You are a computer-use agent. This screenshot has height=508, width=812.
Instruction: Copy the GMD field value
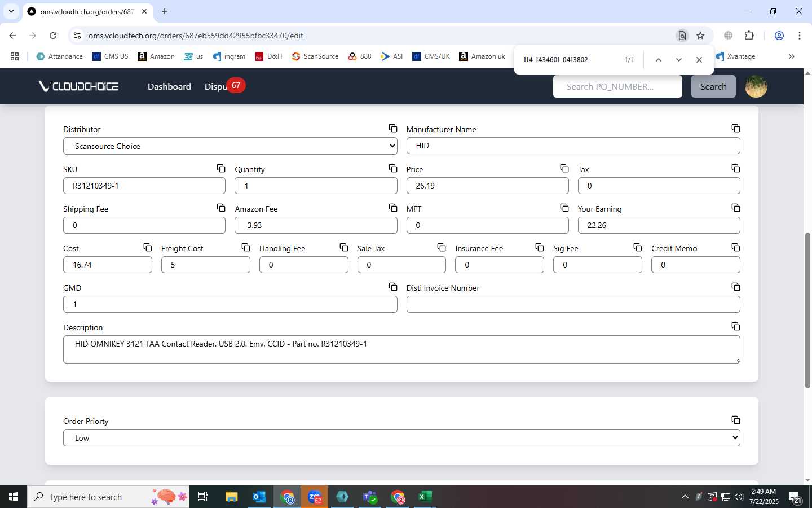click(393, 287)
